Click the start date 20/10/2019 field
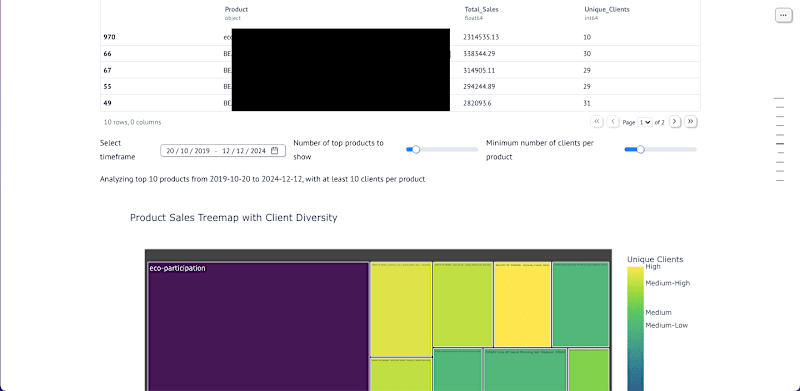 tap(188, 151)
